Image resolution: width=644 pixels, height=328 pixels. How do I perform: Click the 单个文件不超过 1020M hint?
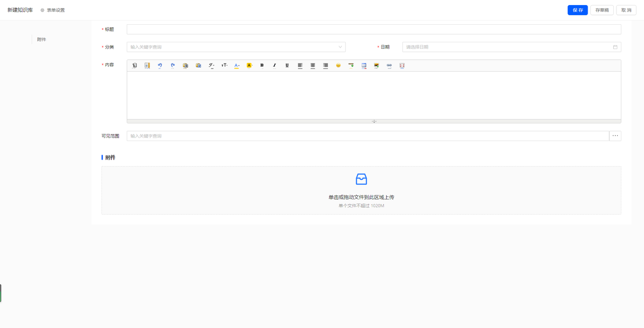point(361,206)
